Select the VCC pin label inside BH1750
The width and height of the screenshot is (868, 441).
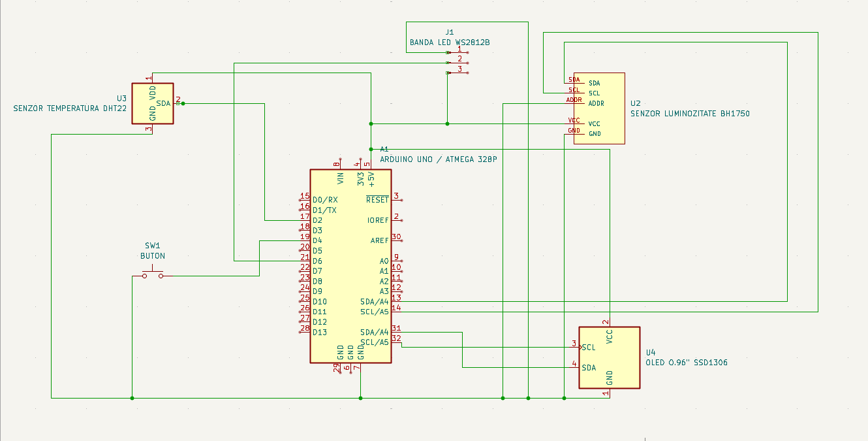(594, 123)
